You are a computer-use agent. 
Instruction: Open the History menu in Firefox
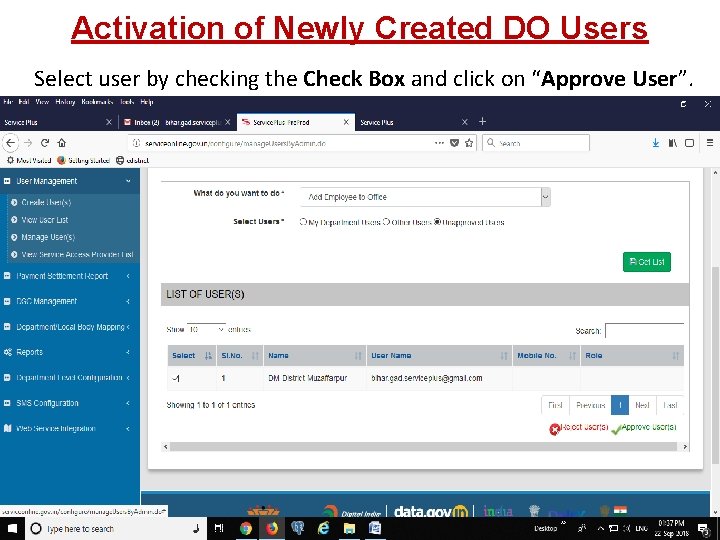[65, 102]
